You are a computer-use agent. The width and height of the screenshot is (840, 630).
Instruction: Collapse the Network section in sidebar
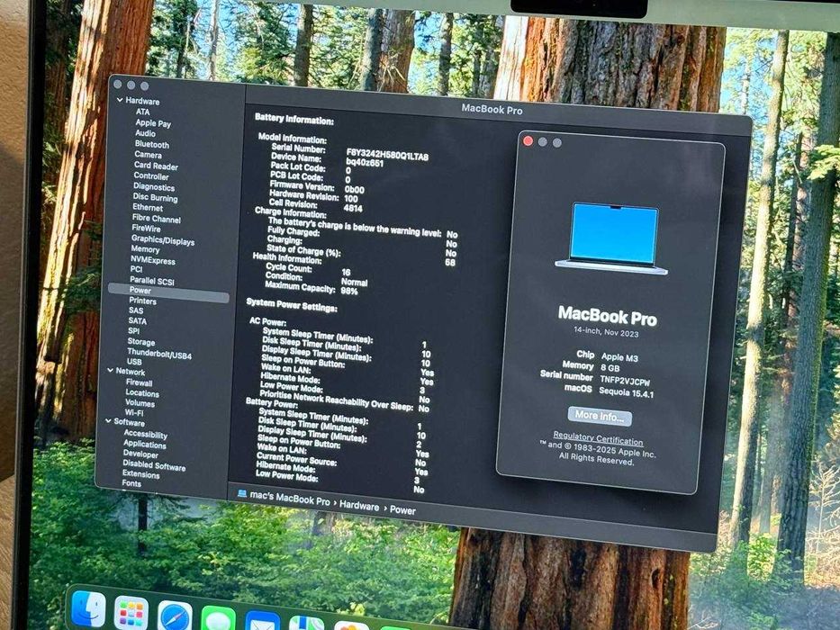111,370
